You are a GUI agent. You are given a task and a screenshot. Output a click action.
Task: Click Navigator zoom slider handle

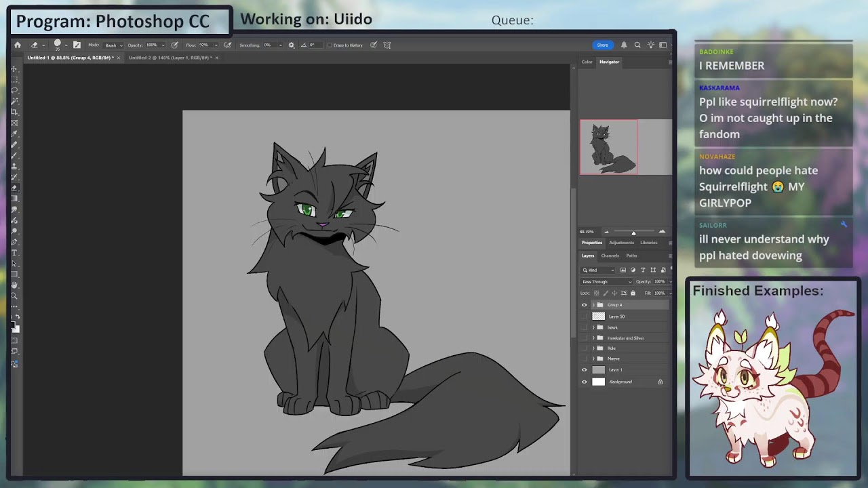coord(633,232)
